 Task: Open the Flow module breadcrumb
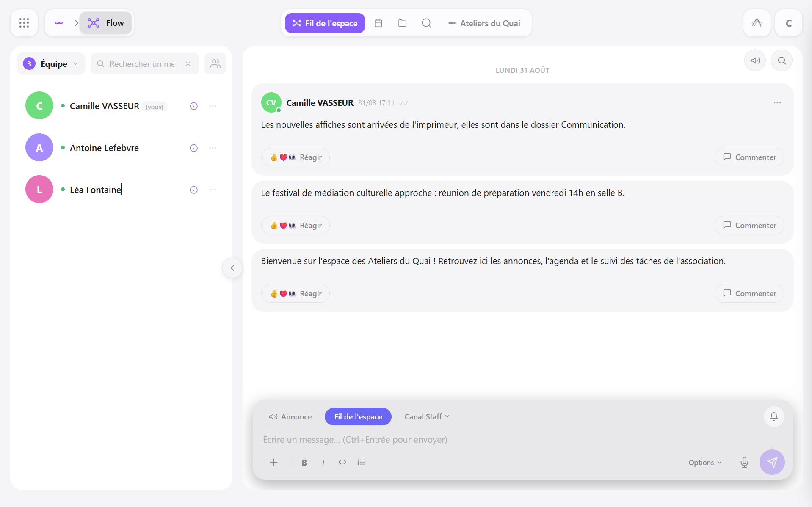(106, 23)
